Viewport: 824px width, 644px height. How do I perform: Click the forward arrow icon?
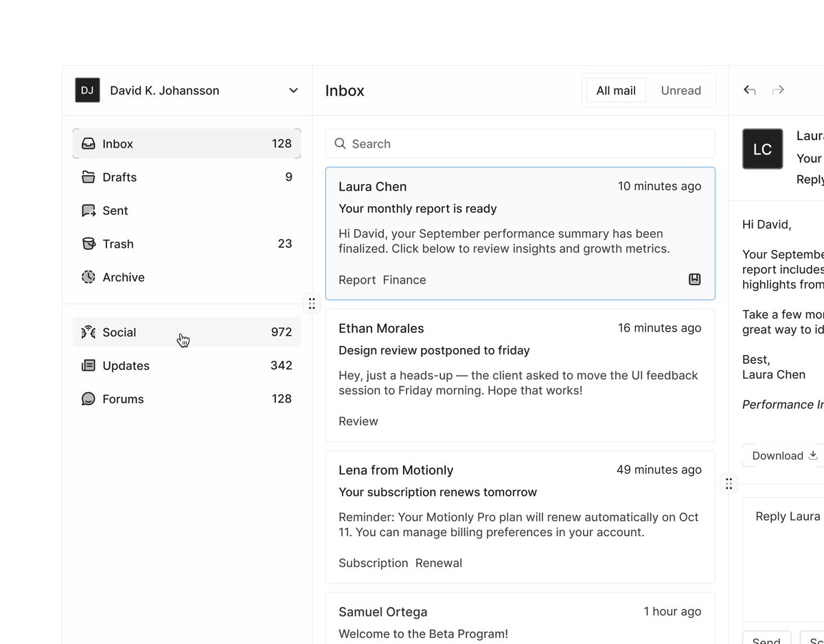click(778, 90)
